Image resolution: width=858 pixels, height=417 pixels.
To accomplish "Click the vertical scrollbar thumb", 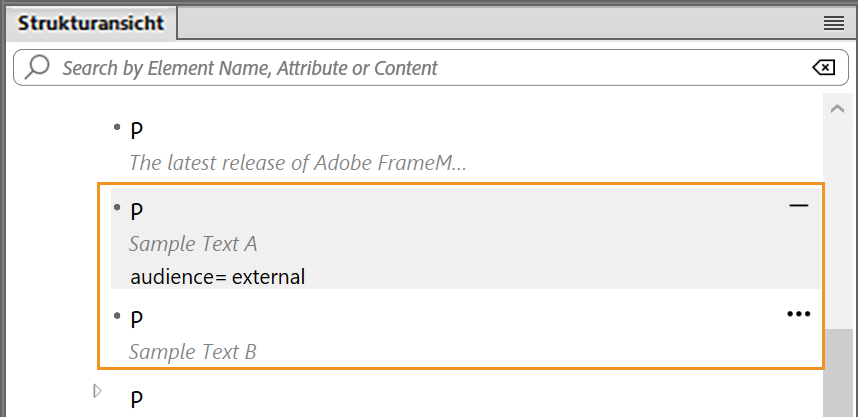I will click(x=838, y=370).
